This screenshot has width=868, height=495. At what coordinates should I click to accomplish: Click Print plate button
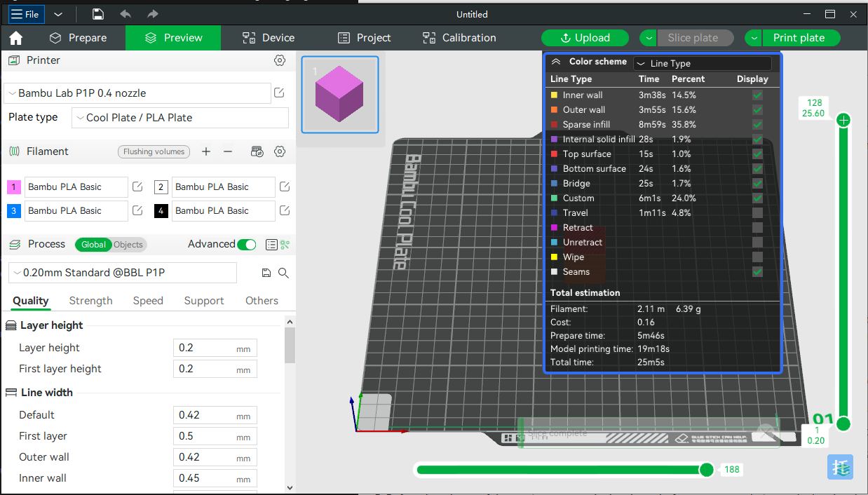coord(801,38)
